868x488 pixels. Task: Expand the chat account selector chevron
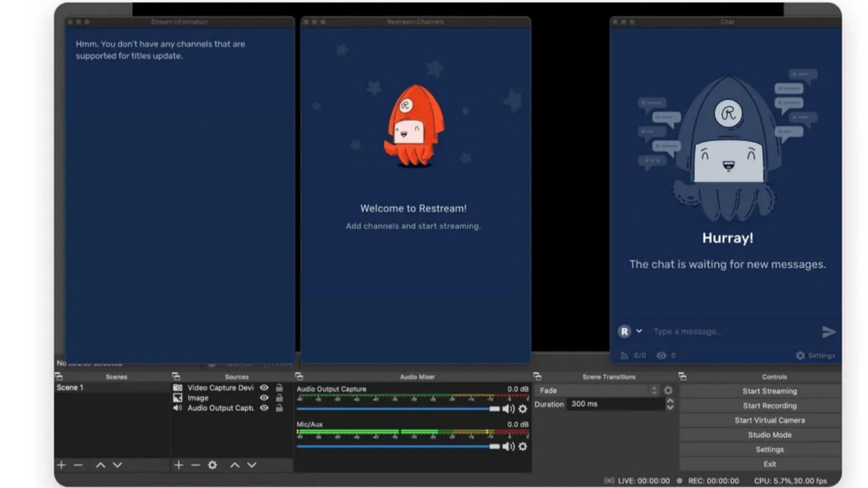(x=639, y=332)
